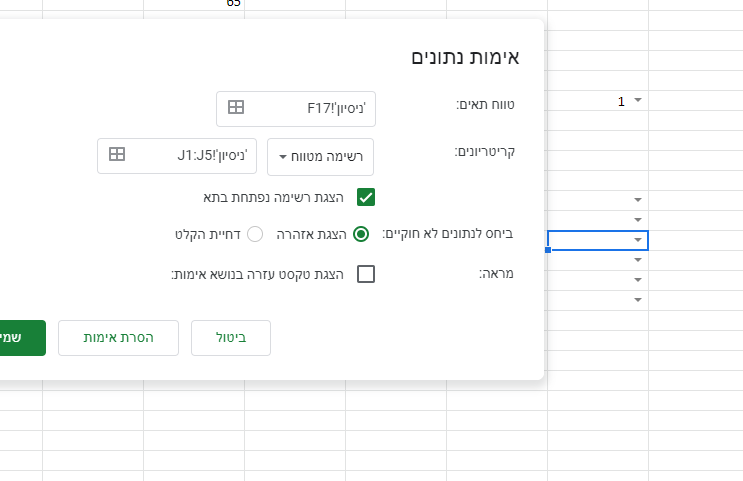
Task: Click the blue fill handle of the selected cell
Action: tap(548, 249)
